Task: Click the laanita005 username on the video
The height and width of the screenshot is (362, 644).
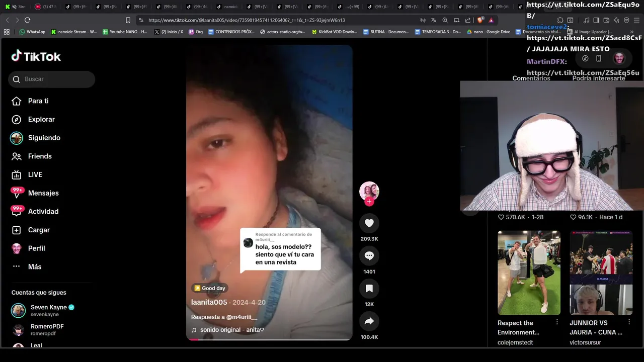Action: 209,302
